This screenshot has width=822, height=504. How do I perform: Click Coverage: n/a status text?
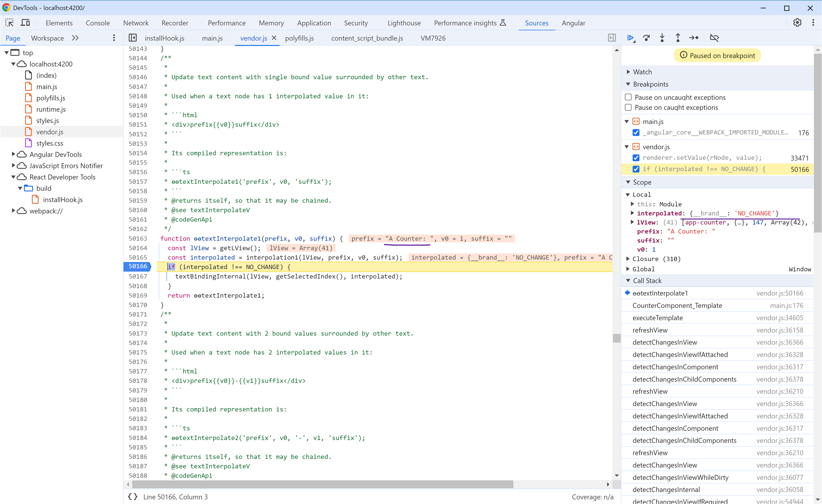pos(592,497)
